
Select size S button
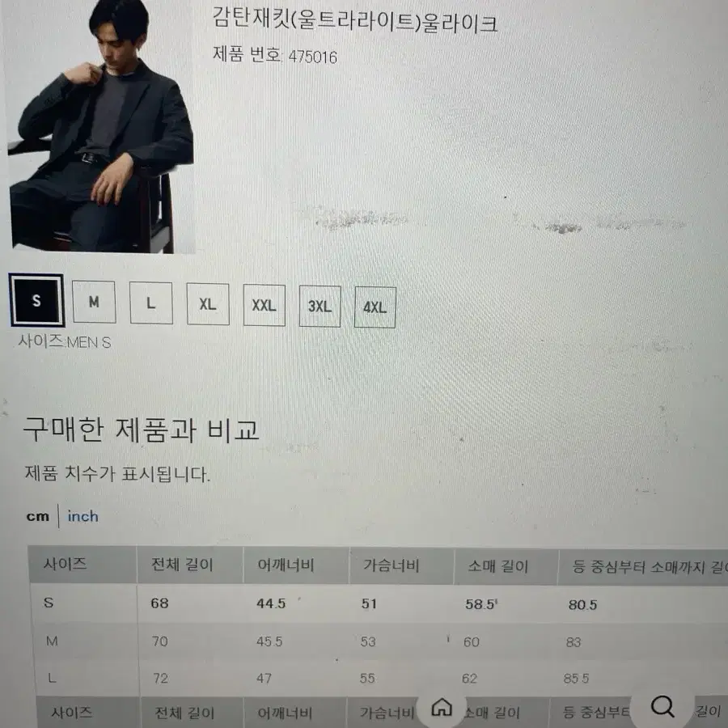click(x=36, y=300)
